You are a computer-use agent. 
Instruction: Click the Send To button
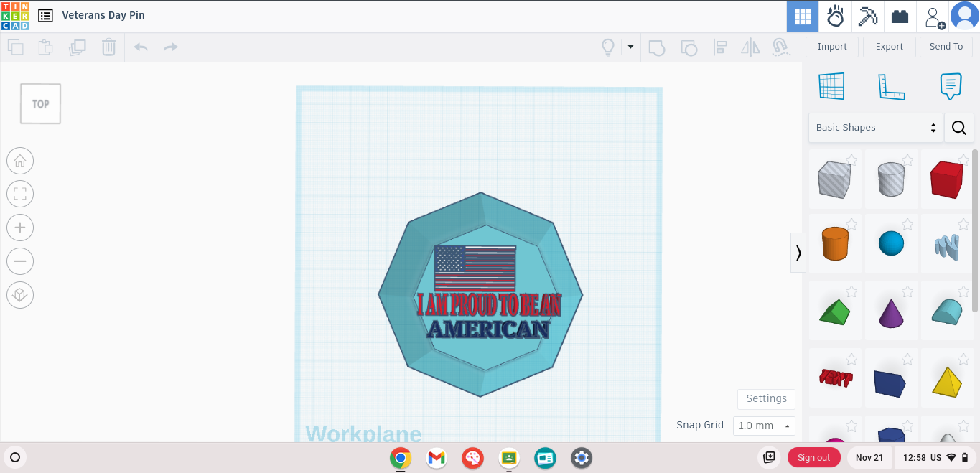(x=946, y=47)
